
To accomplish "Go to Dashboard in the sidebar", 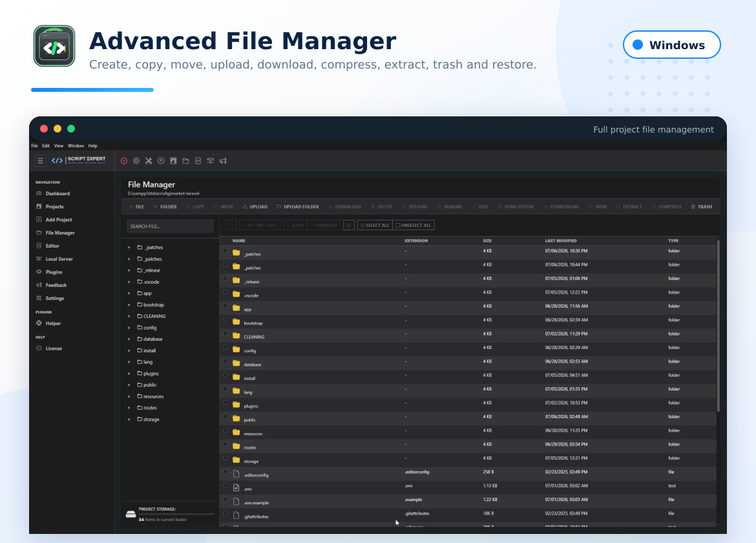I will click(54, 193).
